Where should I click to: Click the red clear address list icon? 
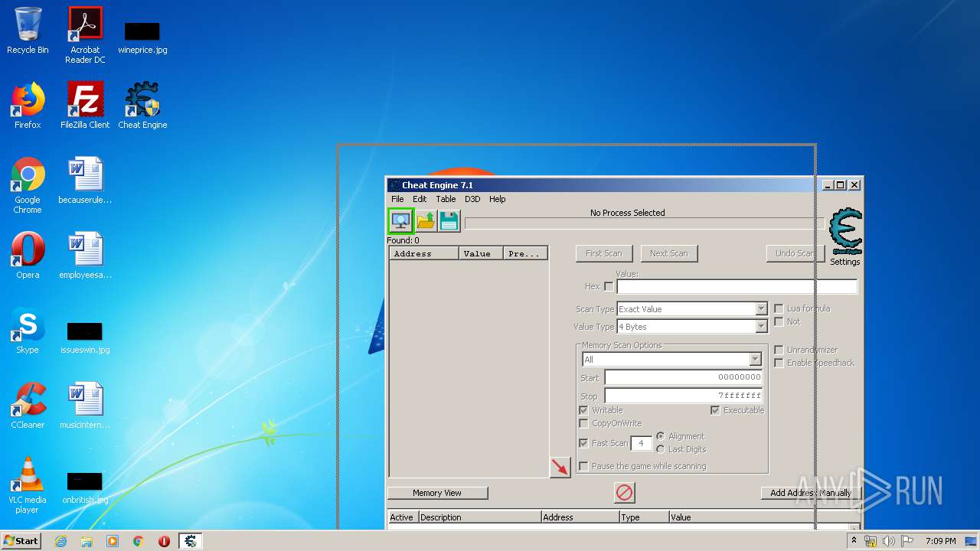point(625,493)
